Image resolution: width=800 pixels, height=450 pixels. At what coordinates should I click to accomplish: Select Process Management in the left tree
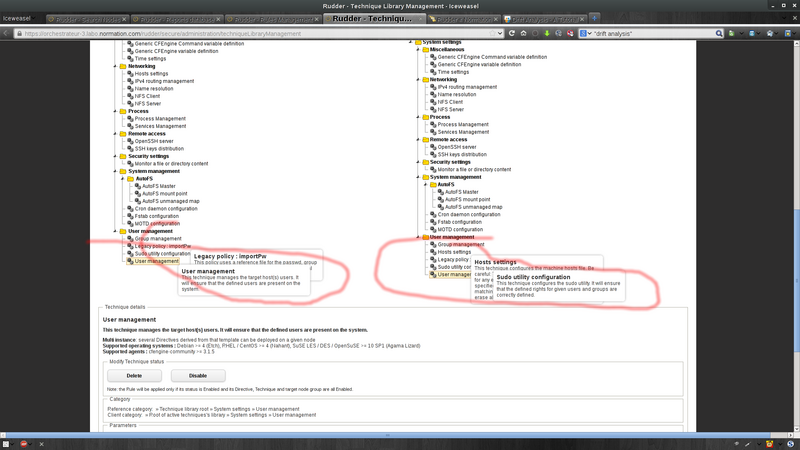160,118
